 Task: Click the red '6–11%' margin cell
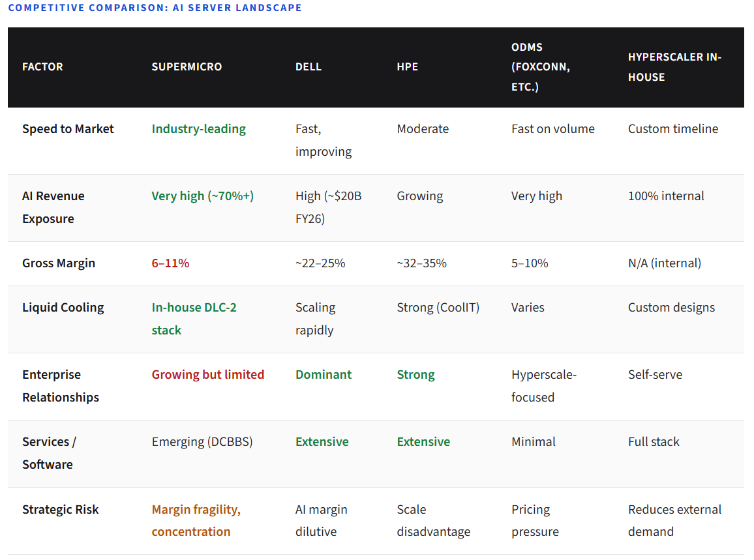click(170, 263)
